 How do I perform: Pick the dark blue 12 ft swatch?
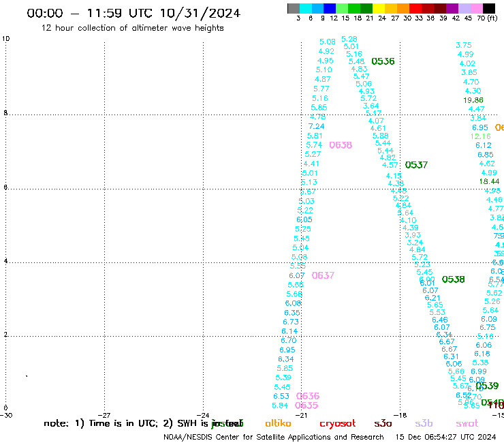pyautogui.click(x=330, y=8)
